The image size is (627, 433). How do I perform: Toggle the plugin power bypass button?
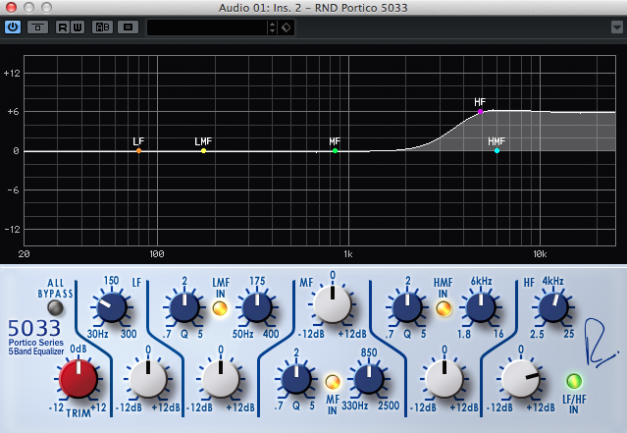[13, 27]
